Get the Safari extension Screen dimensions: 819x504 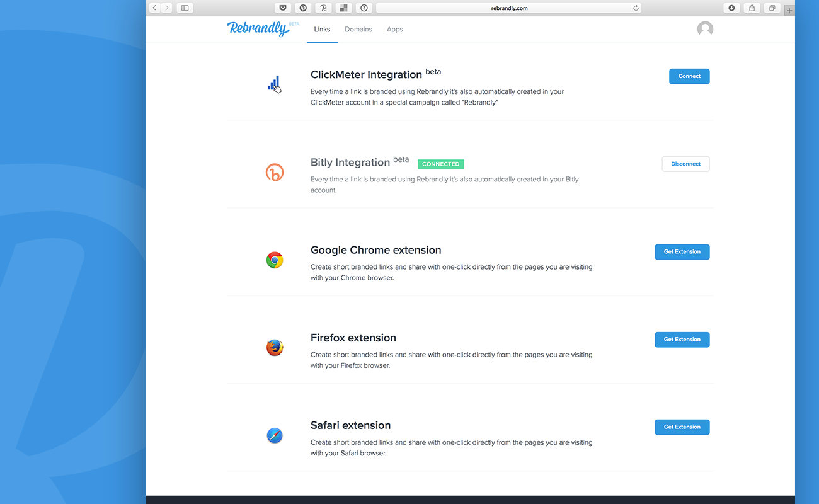click(682, 427)
